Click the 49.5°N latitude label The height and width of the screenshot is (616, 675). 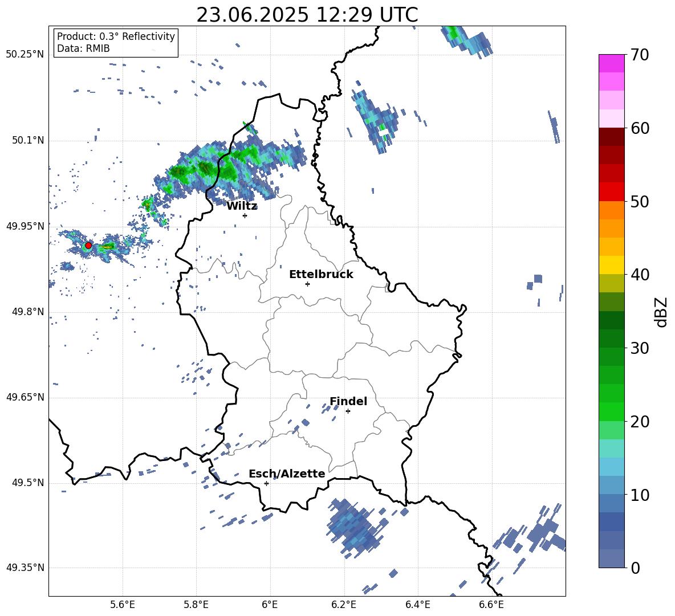point(28,483)
